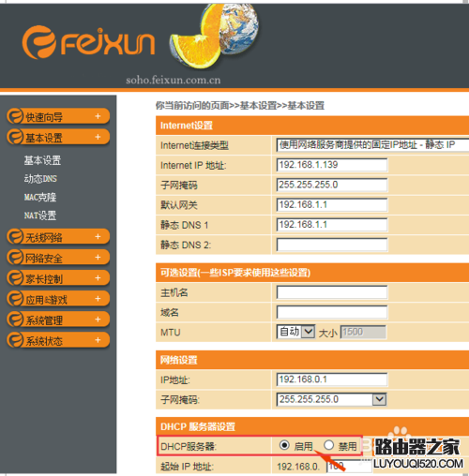The image size is (469, 476).
Task: Expand 家长控制 menu with plus icon
Action: point(98,277)
